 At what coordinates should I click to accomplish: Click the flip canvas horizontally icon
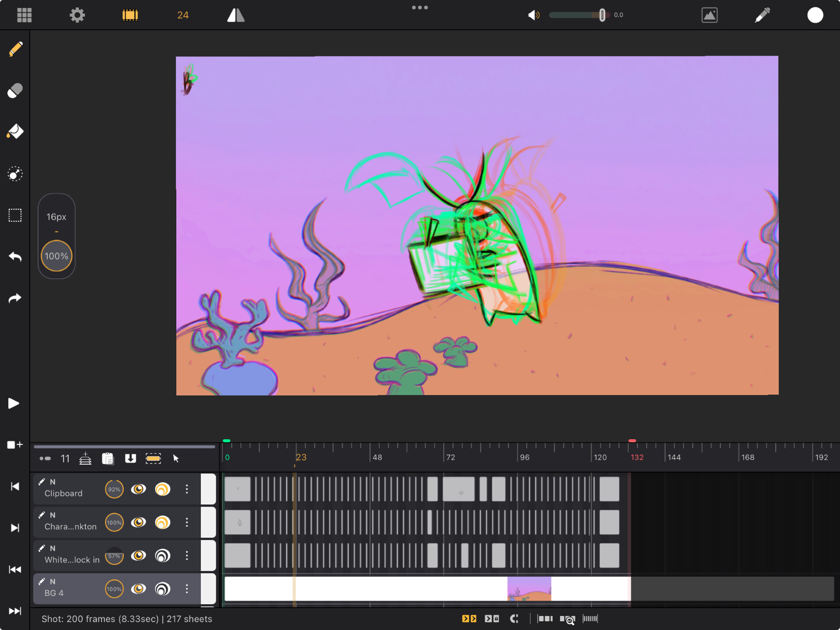coord(235,14)
